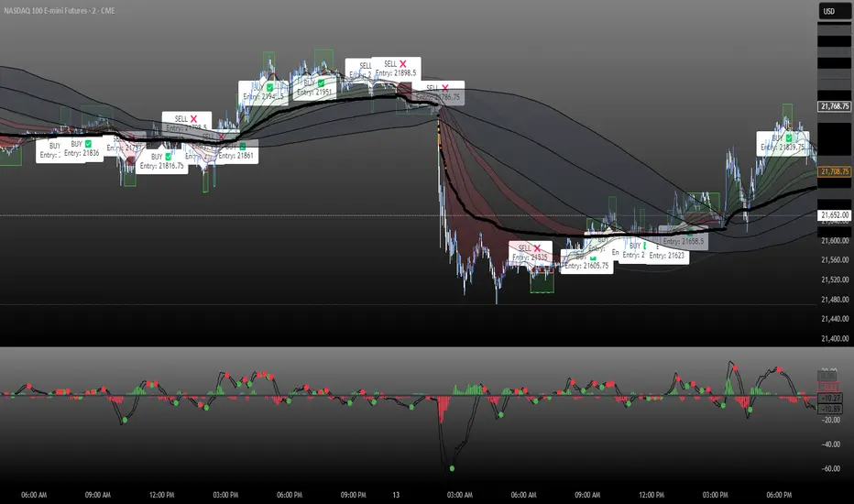The width and height of the screenshot is (854, 504).
Task: Click green check icon on Entry 21816.75 label
Action: (169, 157)
